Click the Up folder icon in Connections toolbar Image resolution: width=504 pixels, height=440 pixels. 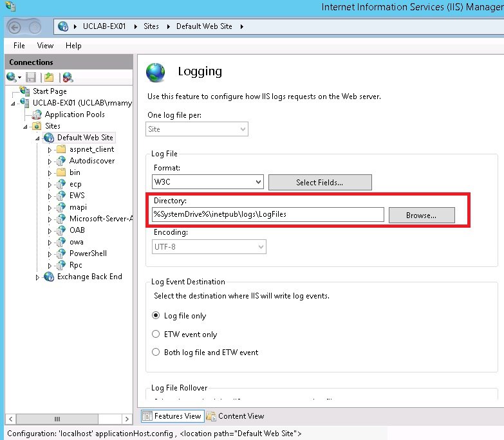49,77
